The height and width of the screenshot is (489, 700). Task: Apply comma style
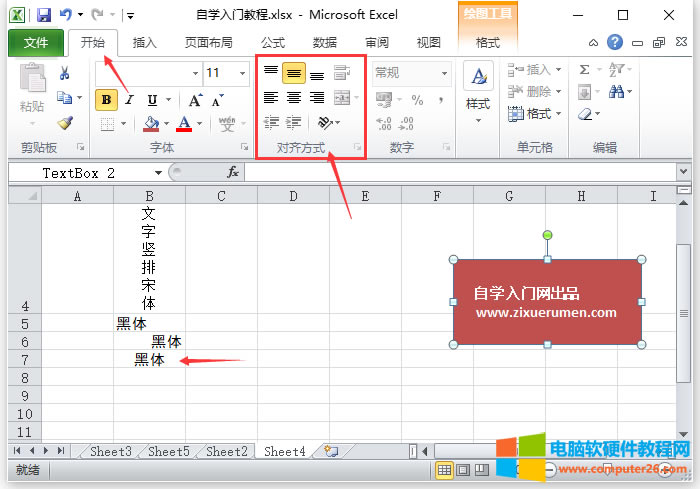pyautogui.click(x=441, y=100)
